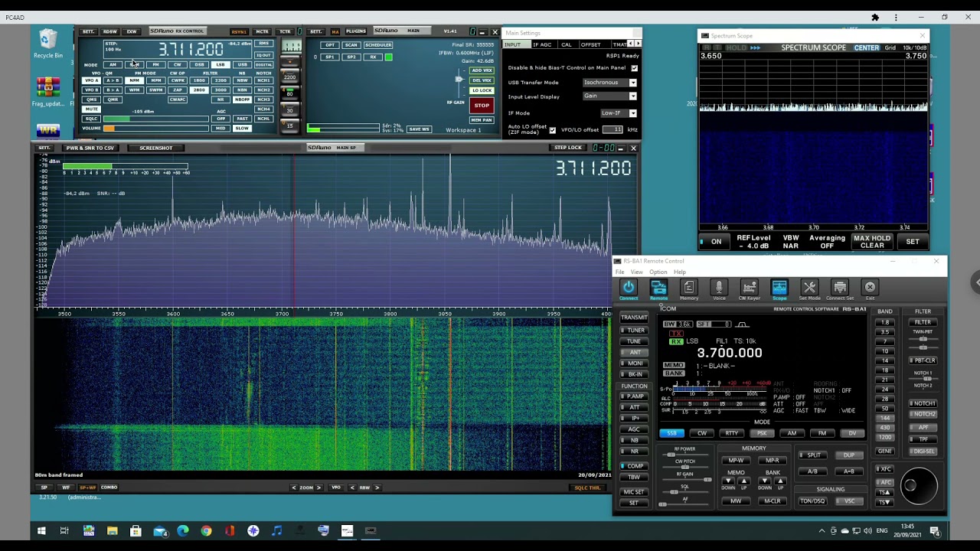Open the Connect Set icon in RS-BA1
The width and height of the screenshot is (980, 551).
click(840, 289)
